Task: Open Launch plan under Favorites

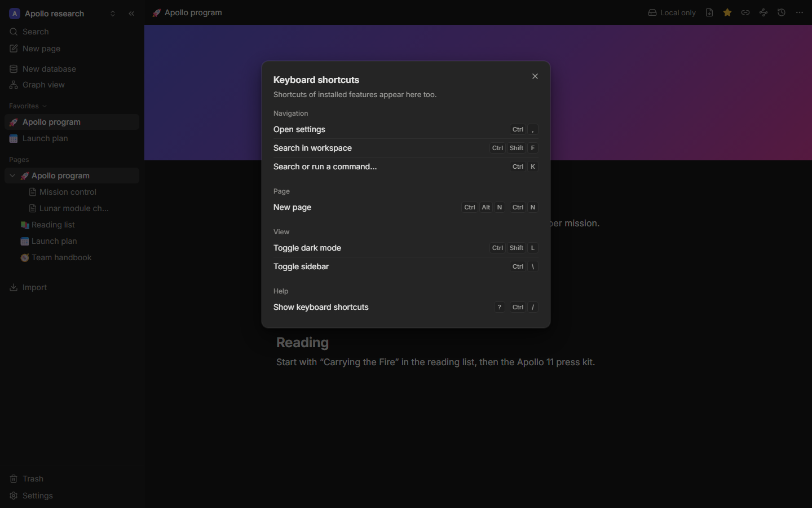Action: click(72, 138)
